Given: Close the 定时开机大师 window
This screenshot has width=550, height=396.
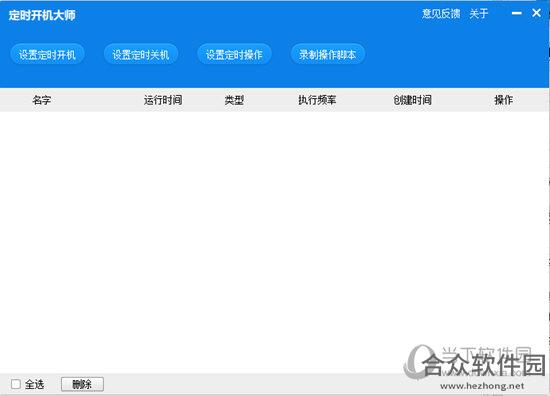Looking at the screenshot, I should coord(536,13).
